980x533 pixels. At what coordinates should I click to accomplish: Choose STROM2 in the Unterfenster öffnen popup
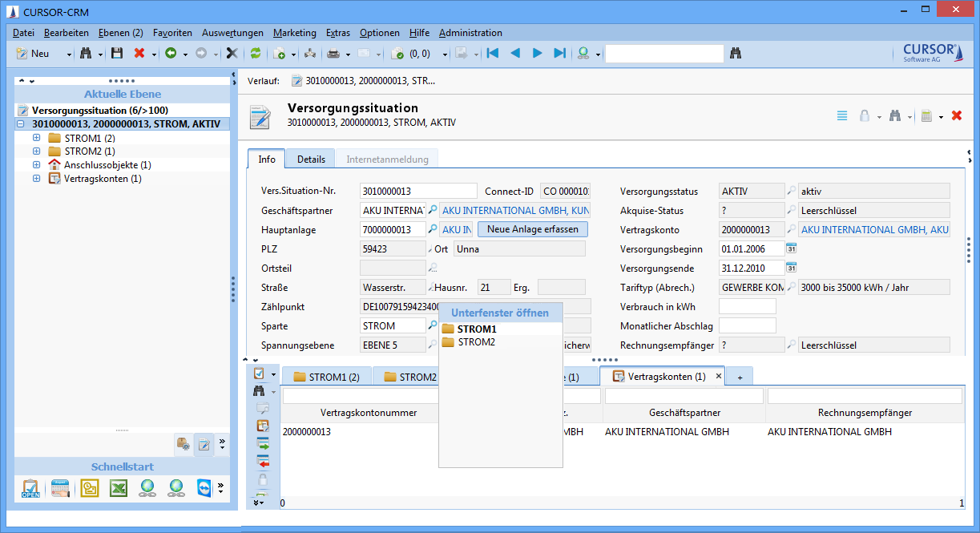476,342
